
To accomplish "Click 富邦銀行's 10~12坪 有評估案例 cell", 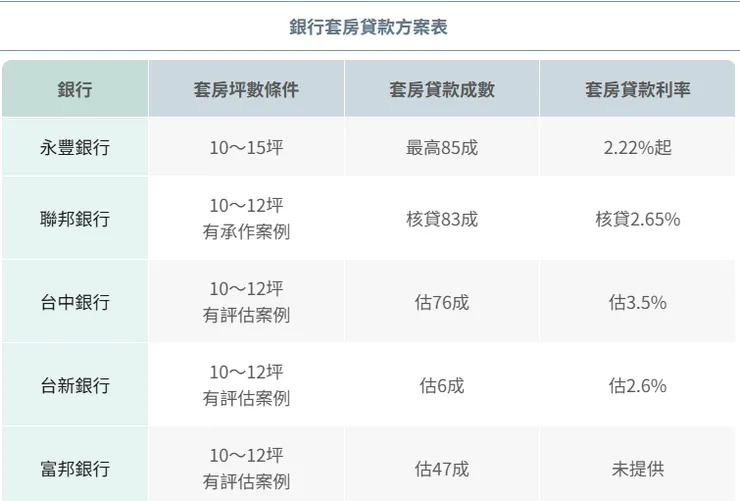I will pos(246,464).
